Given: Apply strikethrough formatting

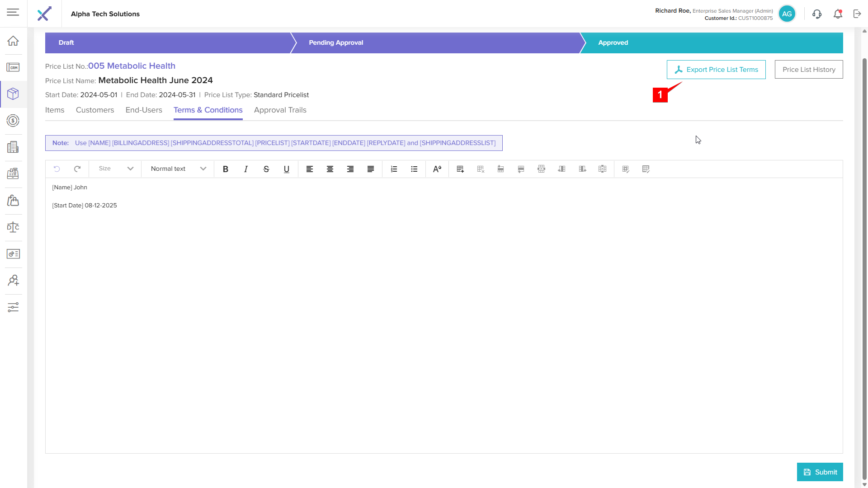Looking at the screenshot, I should pyautogui.click(x=266, y=169).
